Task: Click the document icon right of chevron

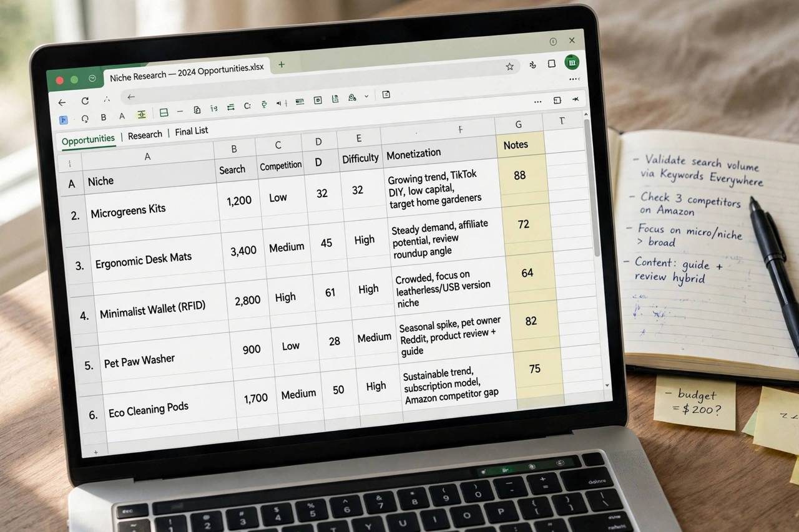Action: pyautogui.click(x=386, y=95)
